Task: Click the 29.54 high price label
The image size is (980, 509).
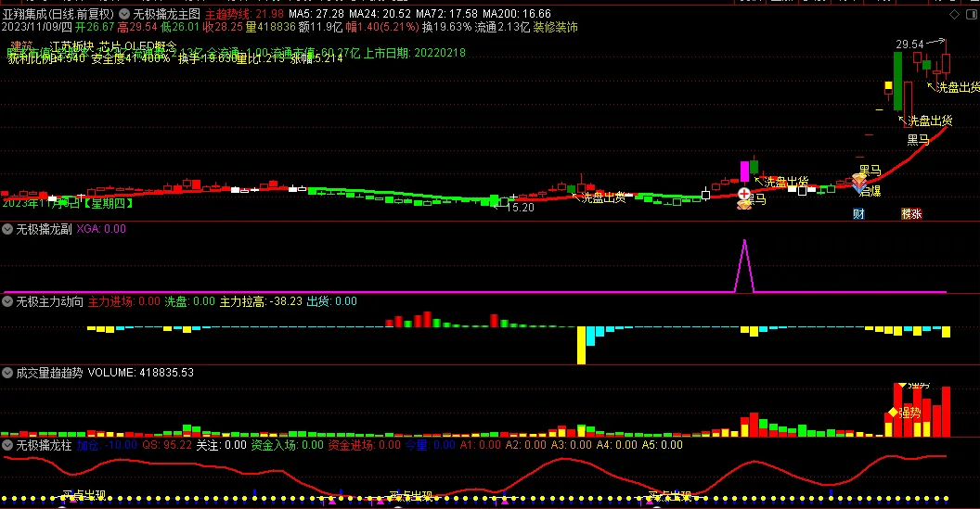Action: (x=909, y=44)
